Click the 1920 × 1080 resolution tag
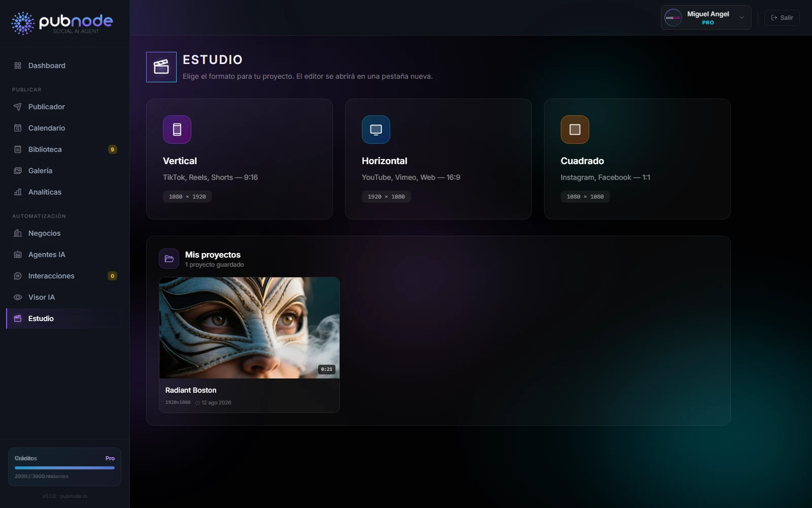 coord(386,197)
